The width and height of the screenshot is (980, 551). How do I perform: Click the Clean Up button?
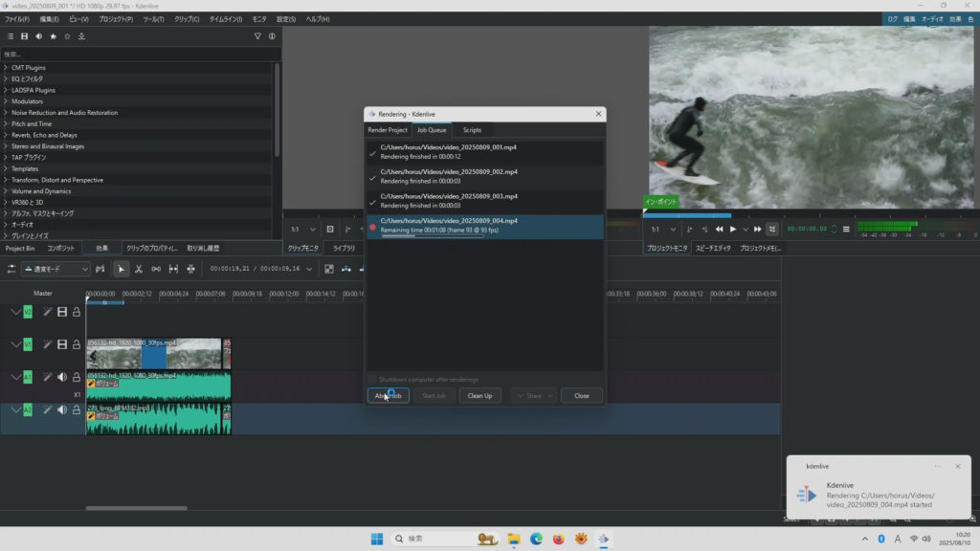coord(479,395)
